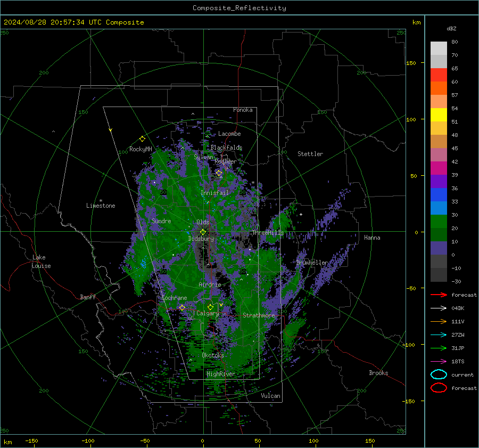Screen dimensions: 479x448
Task: Click the Didsbury town label
Action: (201, 239)
